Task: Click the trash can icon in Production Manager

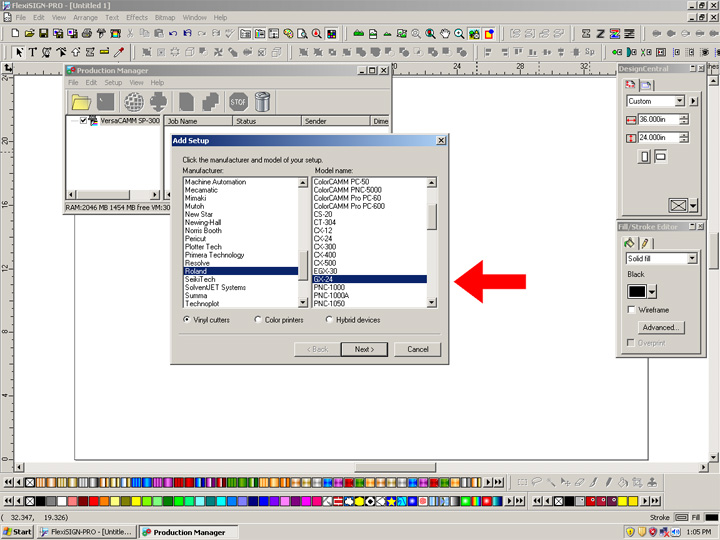Action: 262,101
